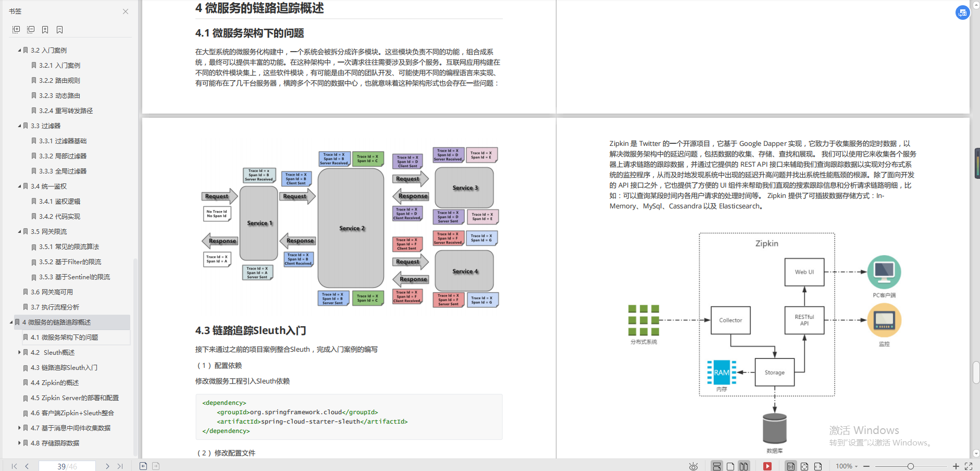Open bookmark 3.2.2 路由规则

[59, 81]
